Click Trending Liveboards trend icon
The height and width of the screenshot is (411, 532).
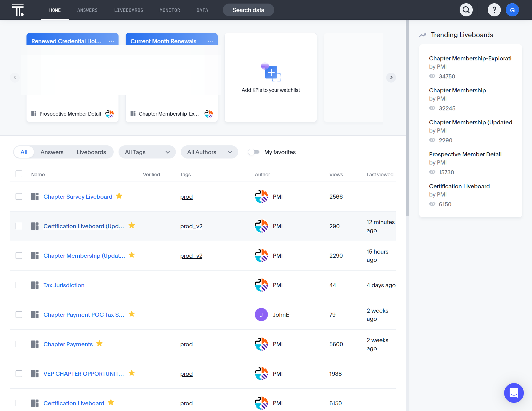pos(423,35)
